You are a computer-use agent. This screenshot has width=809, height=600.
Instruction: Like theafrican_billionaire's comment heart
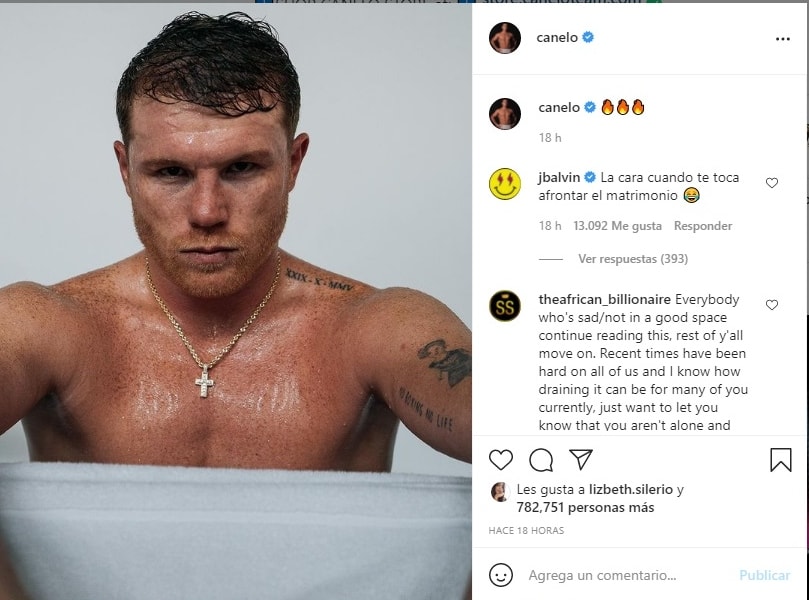tap(772, 305)
